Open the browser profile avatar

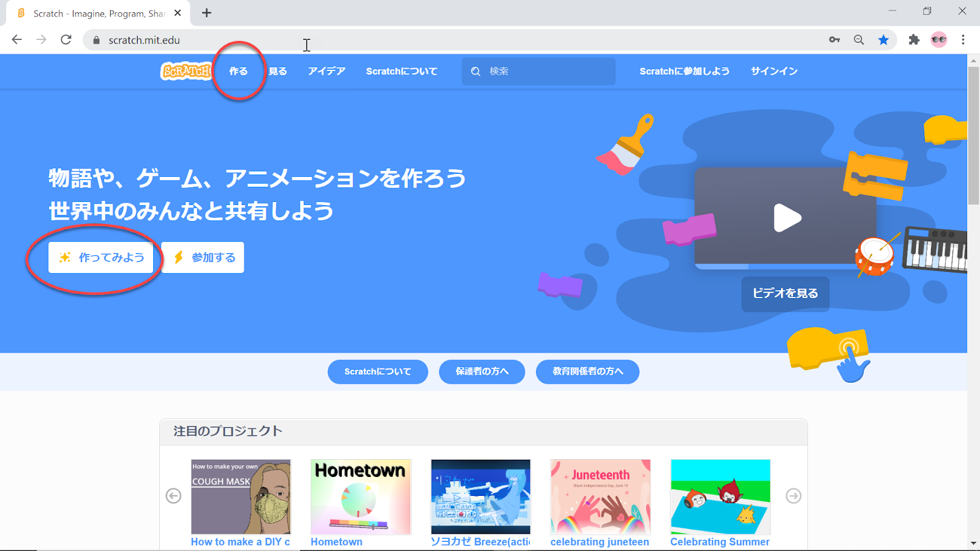pos(939,40)
